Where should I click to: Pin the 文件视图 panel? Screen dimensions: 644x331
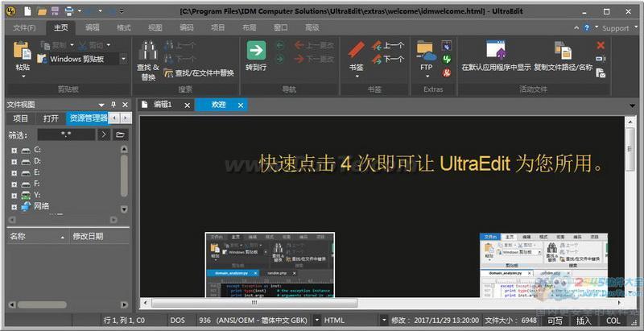point(114,105)
